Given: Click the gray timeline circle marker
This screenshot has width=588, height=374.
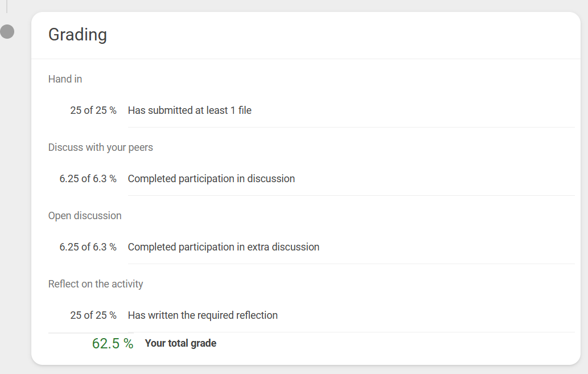Looking at the screenshot, I should (x=7, y=31).
